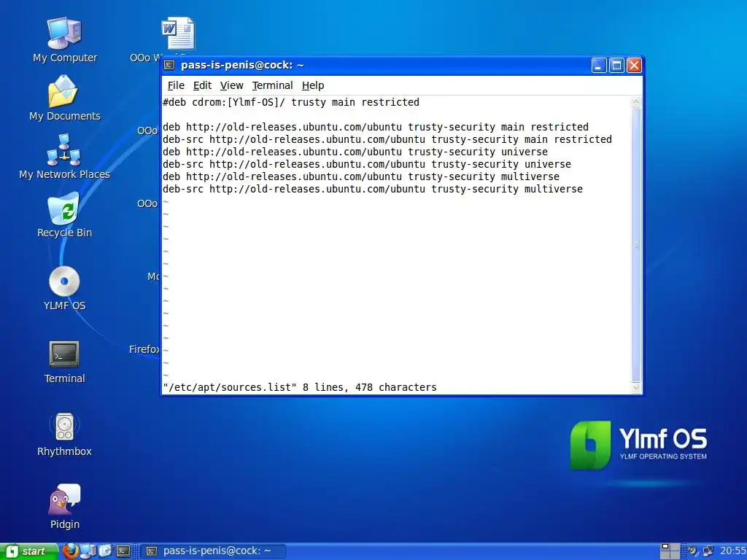This screenshot has height=560, width=747.
Task: Select the OOo Word Processor desktop icon
Action: (x=177, y=34)
